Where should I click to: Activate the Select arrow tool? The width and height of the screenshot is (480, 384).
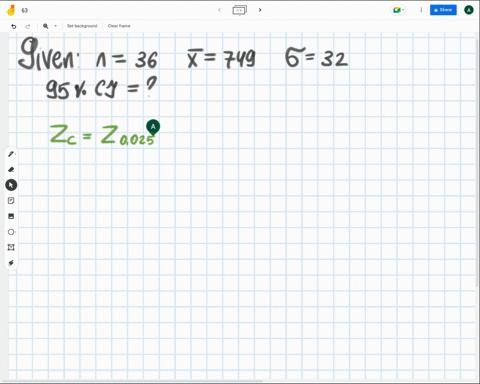(x=11, y=185)
